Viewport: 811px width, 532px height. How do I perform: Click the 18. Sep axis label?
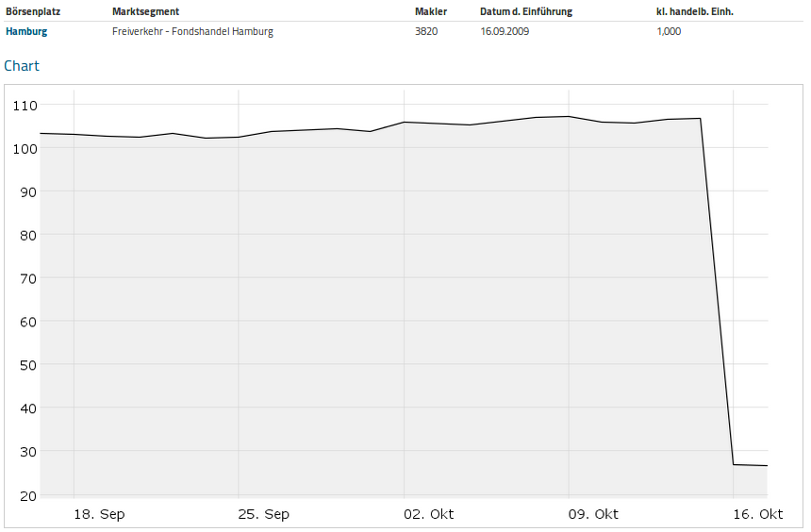coord(99,514)
